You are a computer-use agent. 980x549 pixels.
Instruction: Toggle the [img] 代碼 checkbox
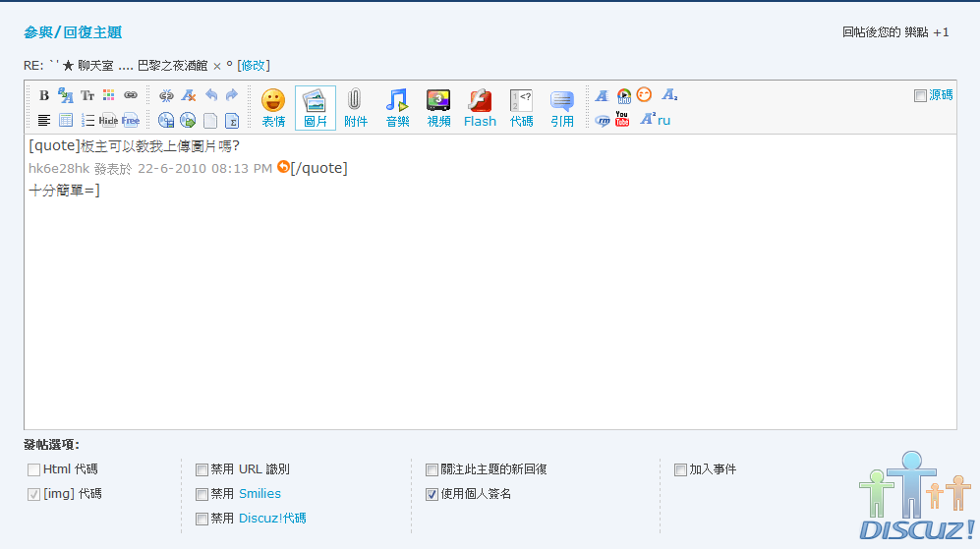pos(33,495)
